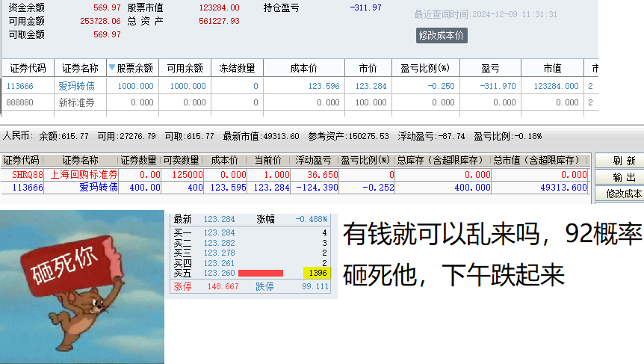This screenshot has width=644, height=364.
Task: Click floating loss -124.390 cell
Action: [317, 188]
